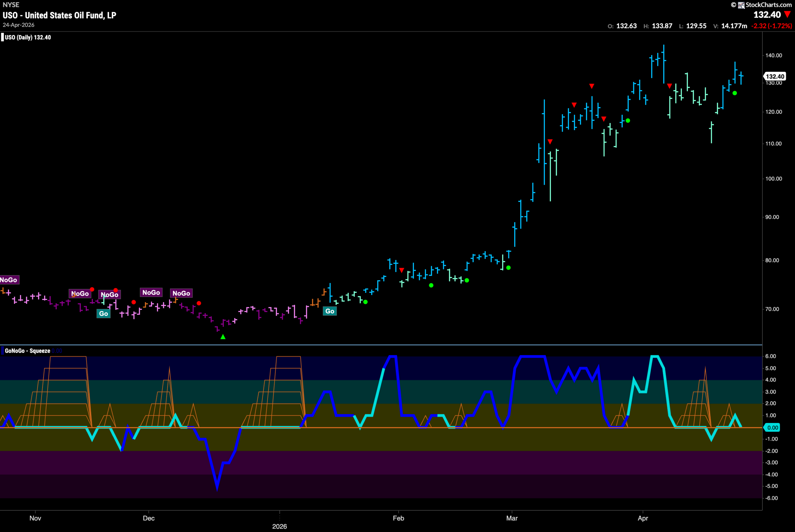Viewport: 795px width, 532px height.
Task: Click the Go label in January 2026
Action: [330, 311]
